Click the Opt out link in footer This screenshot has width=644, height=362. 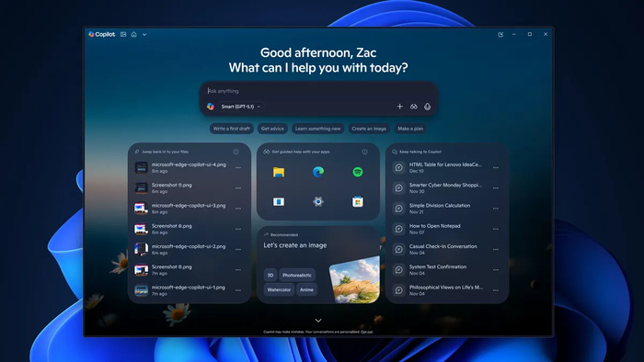(367, 332)
